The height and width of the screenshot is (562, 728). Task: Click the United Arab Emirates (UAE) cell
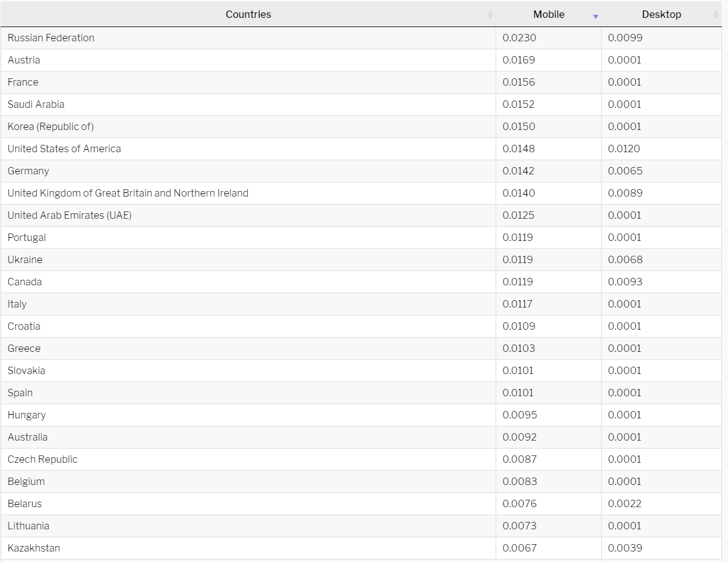click(x=70, y=215)
